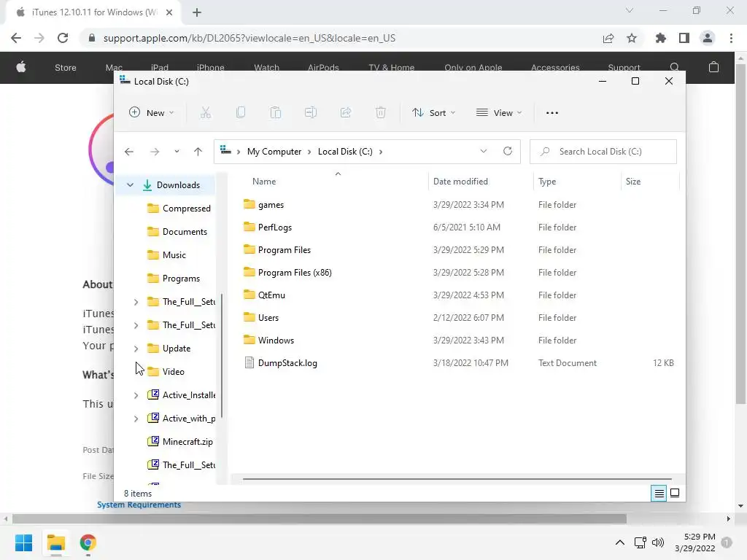Click the Delete trash icon in Explorer toolbar
Image resolution: width=747 pixels, height=560 pixels.
coord(381,113)
